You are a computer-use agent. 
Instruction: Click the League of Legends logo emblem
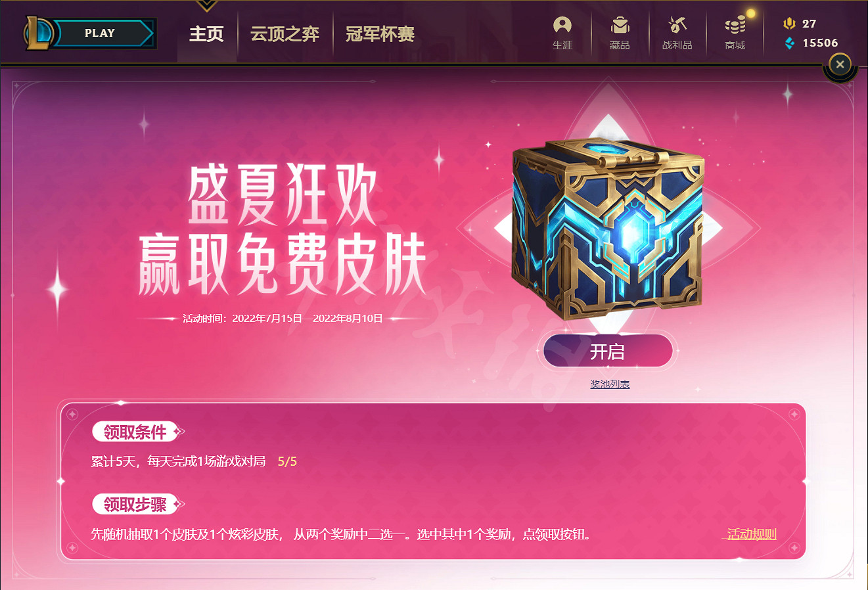pos(39,33)
